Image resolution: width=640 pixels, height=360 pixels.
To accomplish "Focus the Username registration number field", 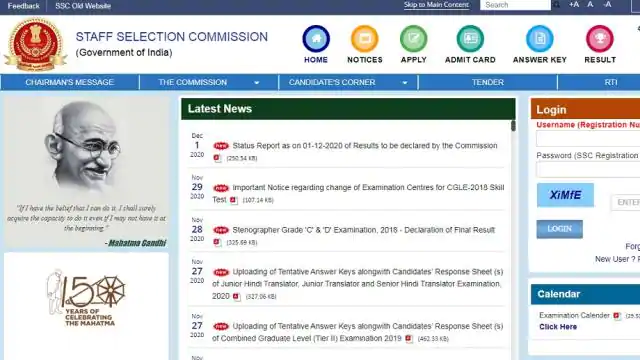I will coord(588,139).
